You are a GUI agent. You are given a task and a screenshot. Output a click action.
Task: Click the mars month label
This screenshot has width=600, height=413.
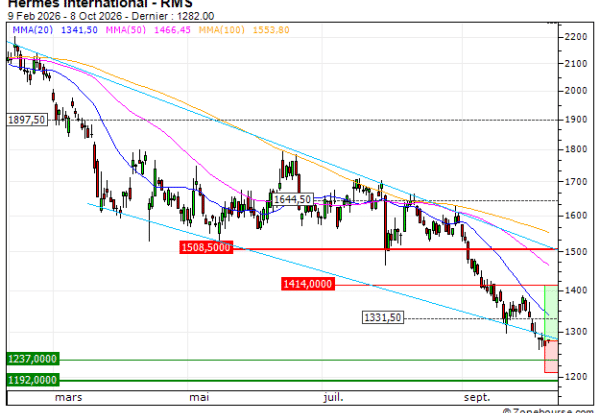click(x=68, y=397)
